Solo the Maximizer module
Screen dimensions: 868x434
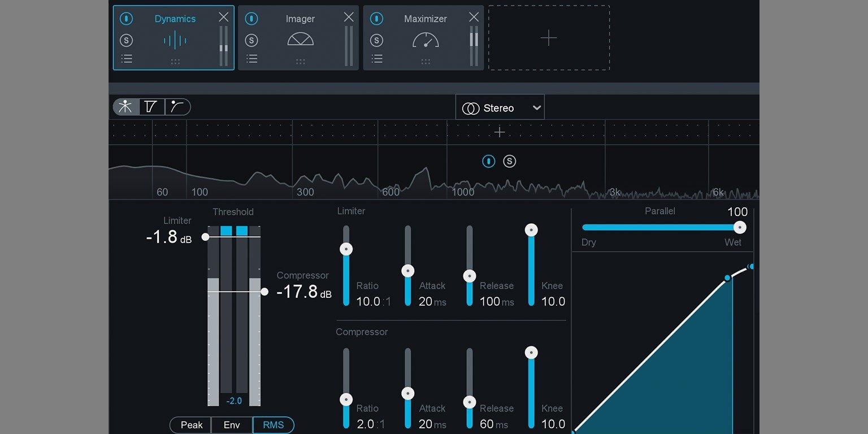point(376,40)
